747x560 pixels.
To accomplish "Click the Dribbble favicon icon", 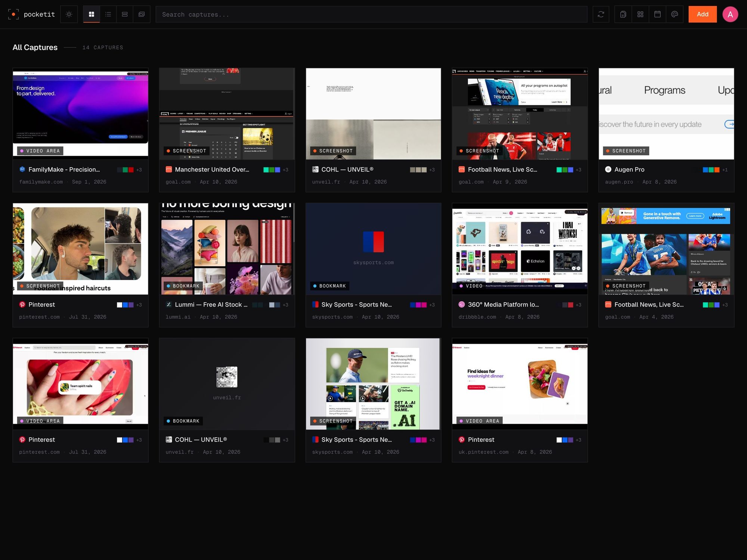I will pyautogui.click(x=462, y=304).
